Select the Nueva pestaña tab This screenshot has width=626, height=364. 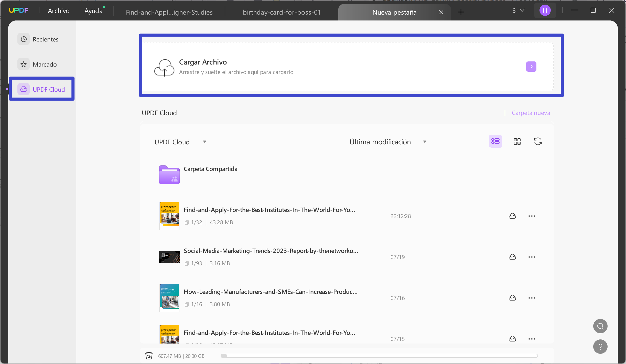(394, 12)
